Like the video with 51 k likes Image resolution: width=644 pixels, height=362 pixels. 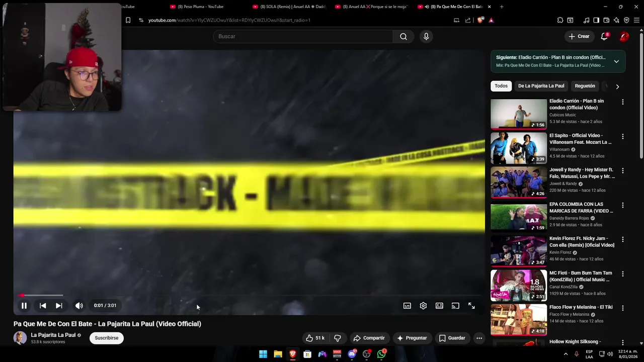[315, 338]
